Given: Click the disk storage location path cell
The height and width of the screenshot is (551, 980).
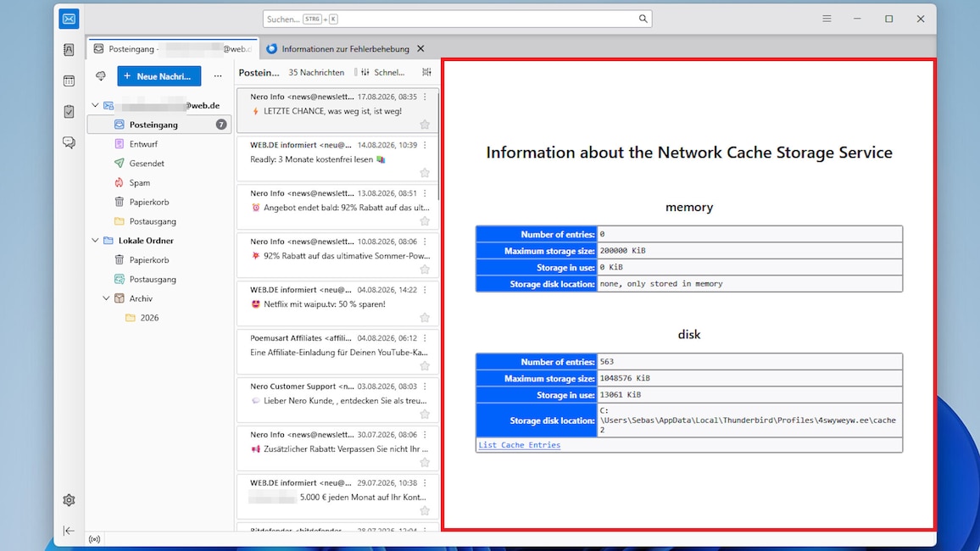Looking at the screenshot, I should [x=749, y=420].
